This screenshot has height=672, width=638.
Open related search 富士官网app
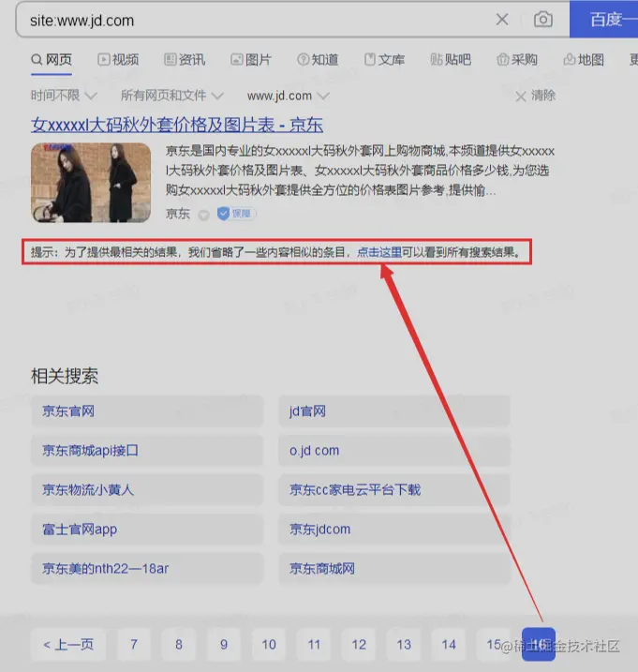point(147,530)
